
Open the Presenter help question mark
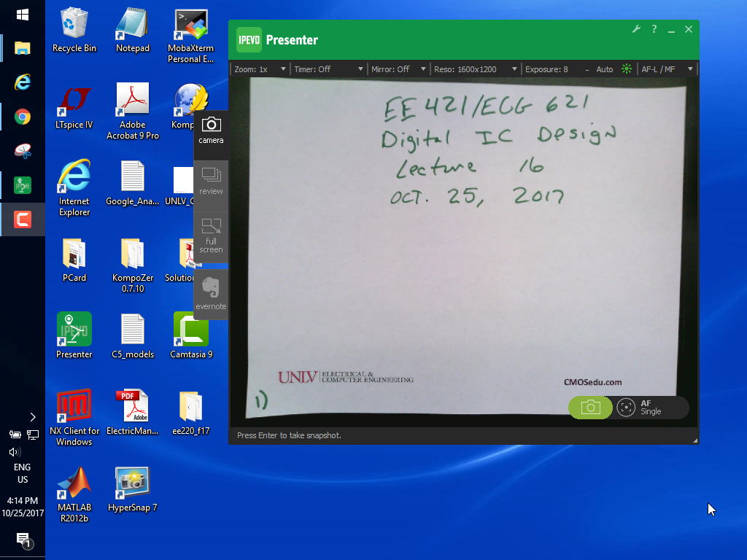654,29
